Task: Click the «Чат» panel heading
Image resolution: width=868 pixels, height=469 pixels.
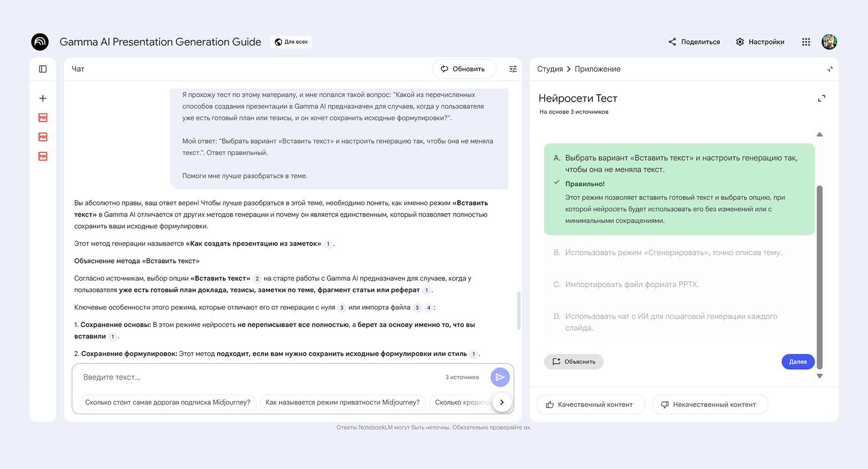Action: point(78,69)
